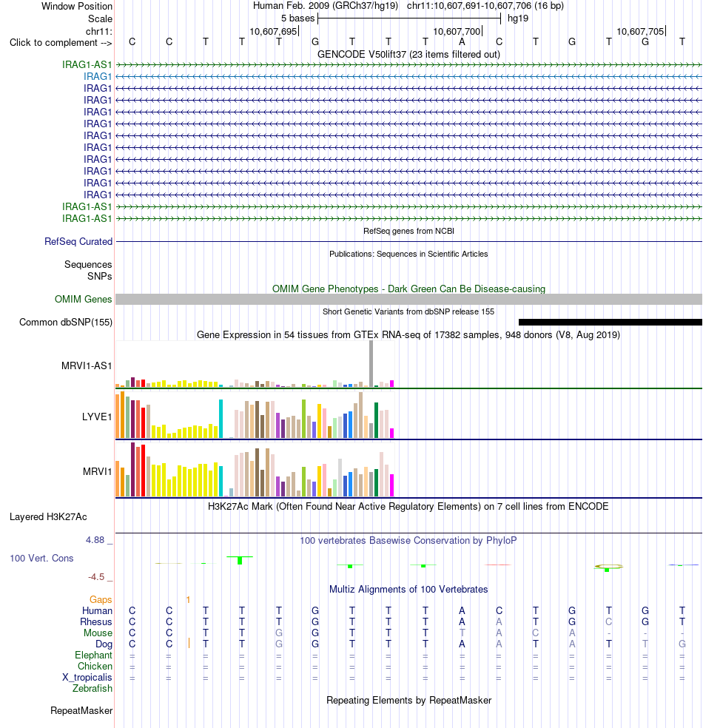
Task: Open 'Short Genetic Variants from dbSNP release 155'
Action: tap(408, 311)
